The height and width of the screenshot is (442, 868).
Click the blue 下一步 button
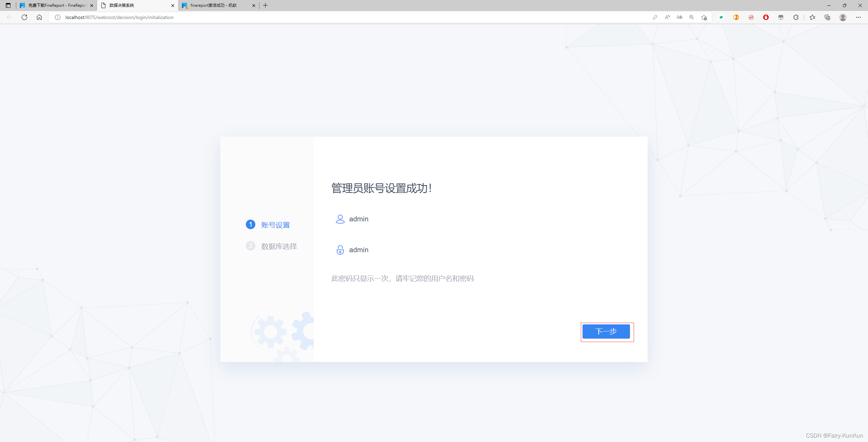pyautogui.click(x=606, y=331)
